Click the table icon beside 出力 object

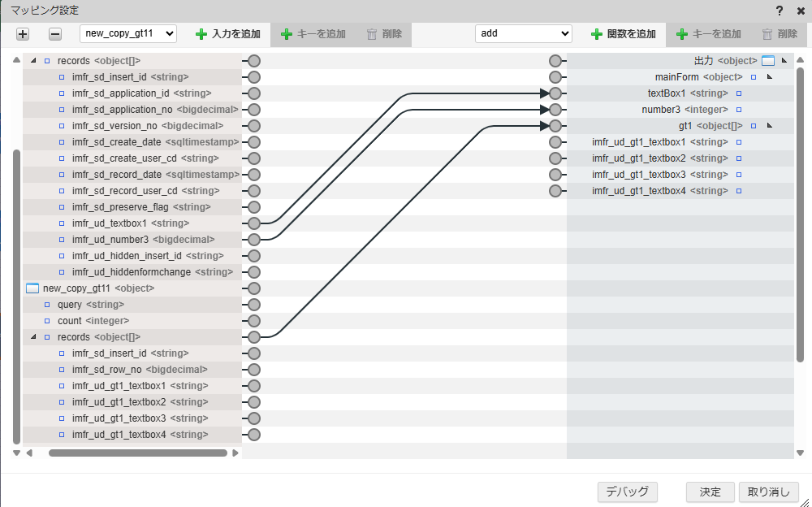[x=768, y=61]
